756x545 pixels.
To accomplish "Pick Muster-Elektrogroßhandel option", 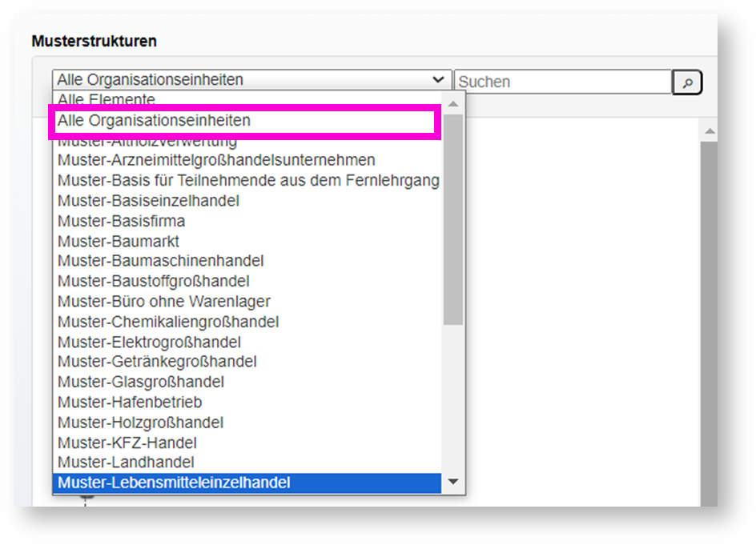I will (x=149, y=342).
